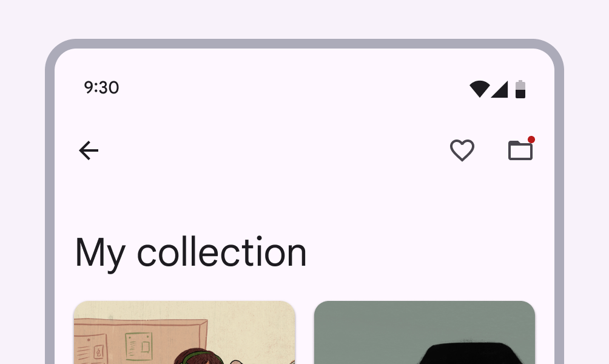Screen dimensions: 609x364
Task: Click the bulletin board in the left artwork
Action: coord(141,340)
